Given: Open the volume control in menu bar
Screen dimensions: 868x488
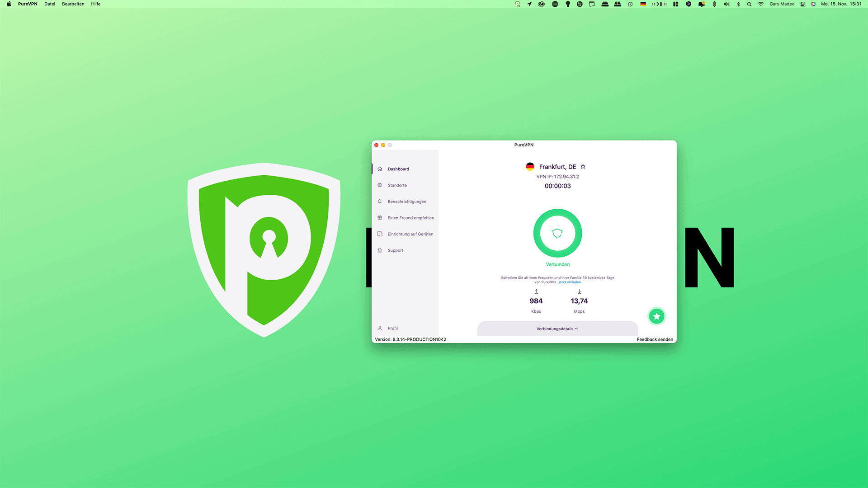Looking at the screenshot, I should [x=726, y=4].
